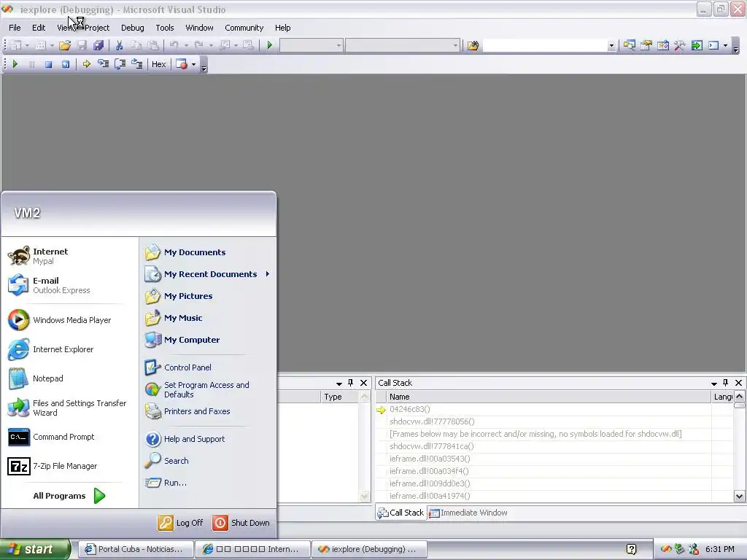Click the Step Over debug icon

tap(120, 64)
